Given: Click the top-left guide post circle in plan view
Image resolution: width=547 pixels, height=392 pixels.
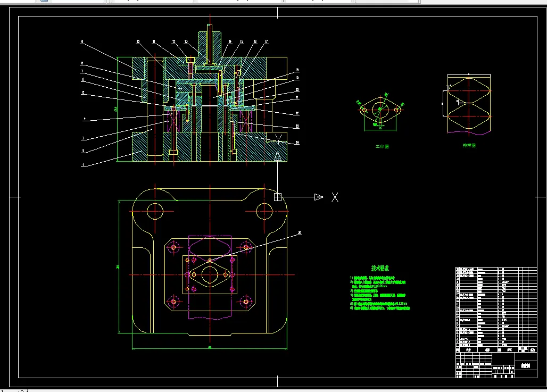Looking at the screenshot, I should (155, 211).
